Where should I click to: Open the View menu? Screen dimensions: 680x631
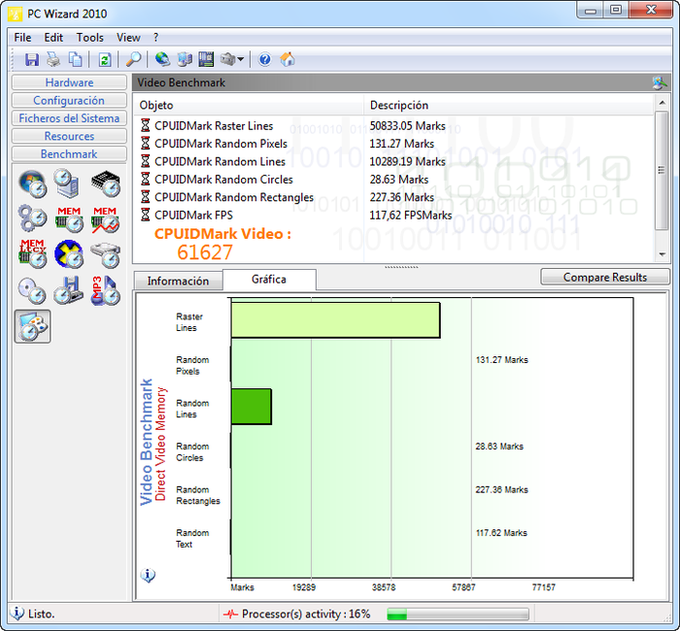pyautogui.click(x=128, y=38)
